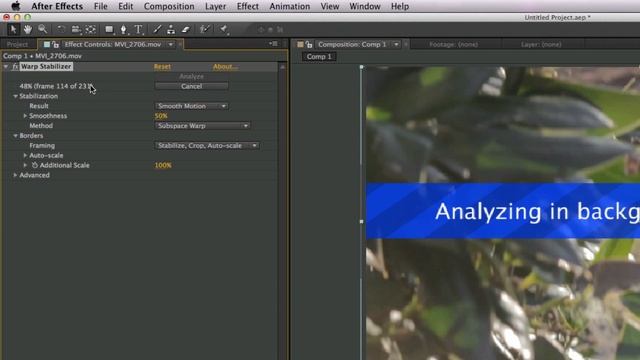Select the Hand tool
Screen dimensions: 640x360
(28, 29)
